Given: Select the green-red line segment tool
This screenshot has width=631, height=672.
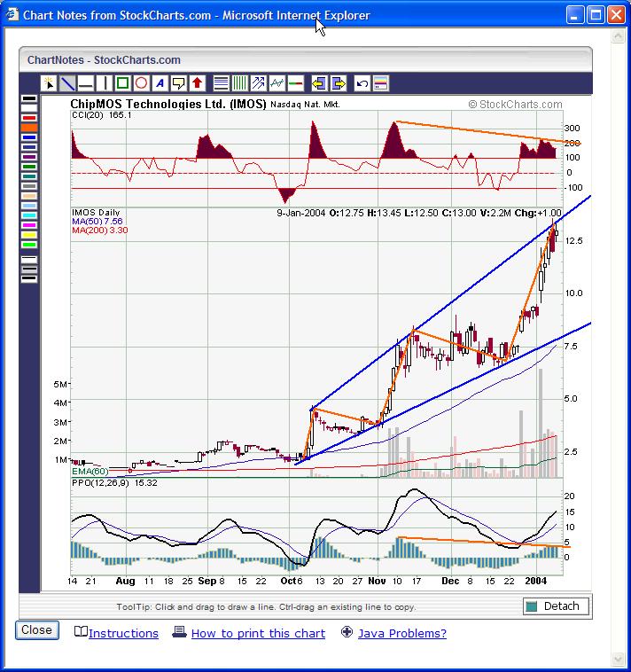Looking at the screenshot, I should coord(296,83).
